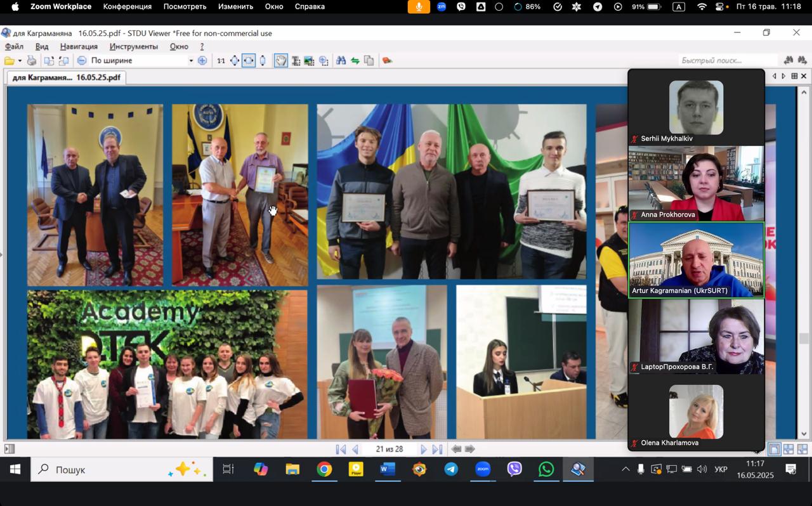Show hidden tray icons chevron
Image resolution: width=812 pixels, height=506 pixels.
pyautogui.click(x=625, y=469)
